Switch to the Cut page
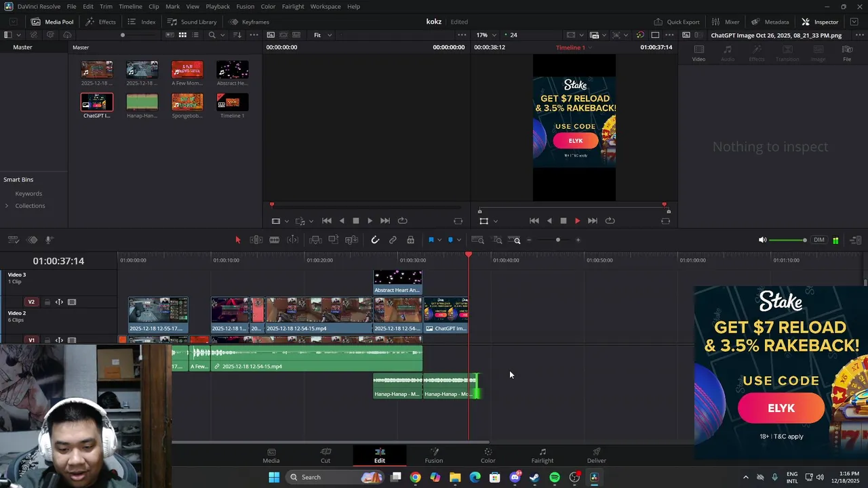The height and width of the screenshot is (488, 868). click(325, 455)
